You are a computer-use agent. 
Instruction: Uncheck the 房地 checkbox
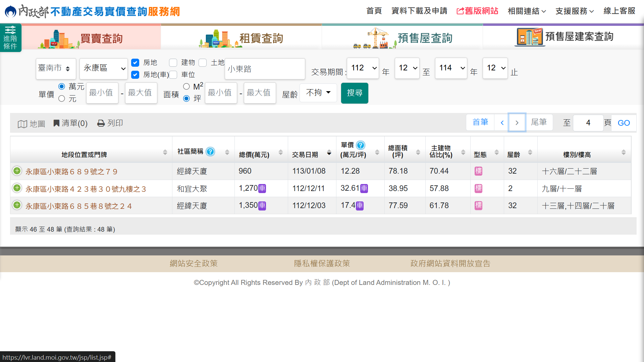[x=135, y=63]
